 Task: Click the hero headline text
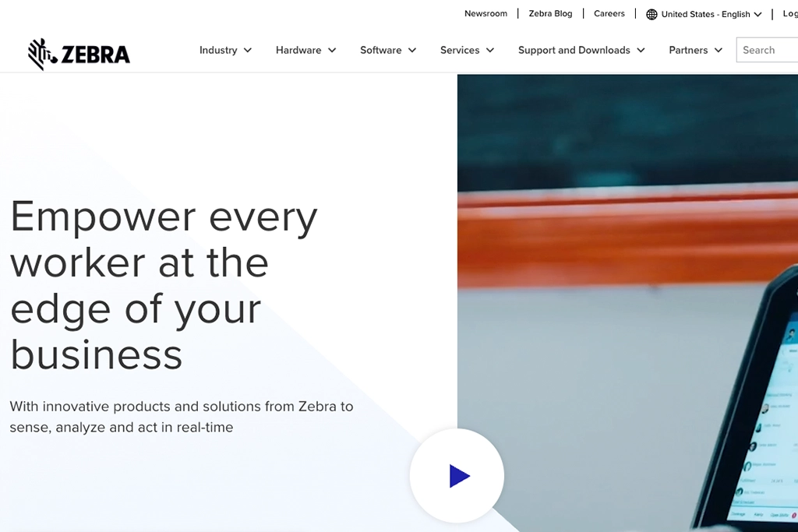click(163, 286)
